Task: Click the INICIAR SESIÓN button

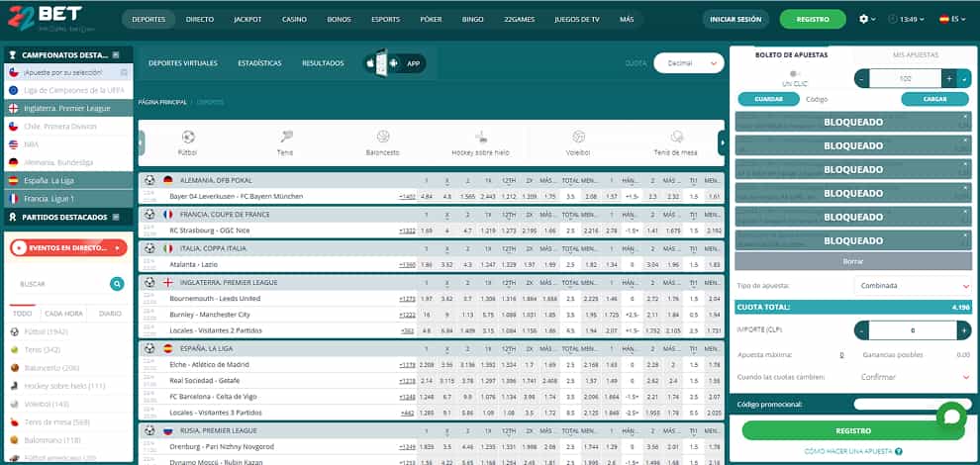Action: pos(735,20)
